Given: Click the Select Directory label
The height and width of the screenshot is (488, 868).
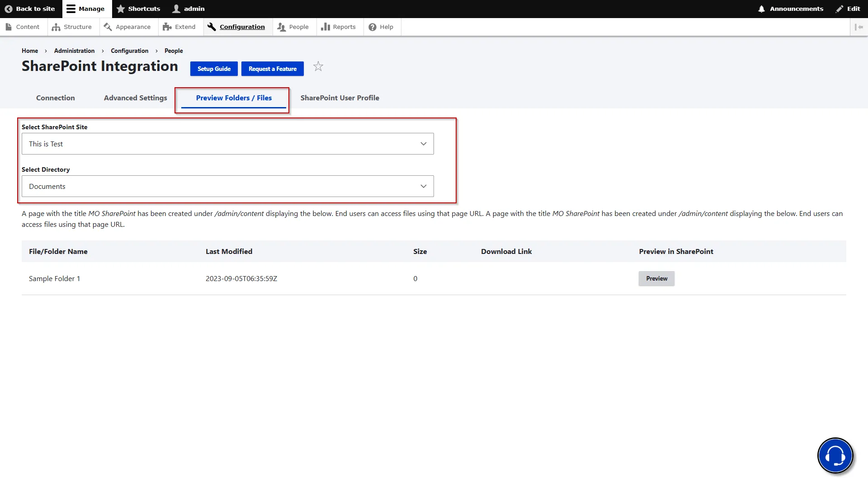Looking at the screenshot, I should tap(46, 169).
